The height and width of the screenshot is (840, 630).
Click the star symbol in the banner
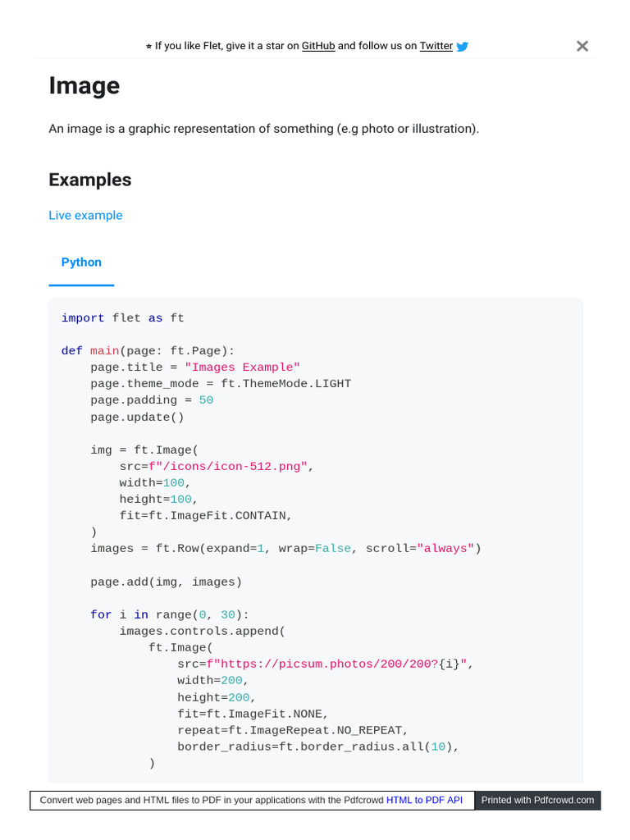[148, 47]
